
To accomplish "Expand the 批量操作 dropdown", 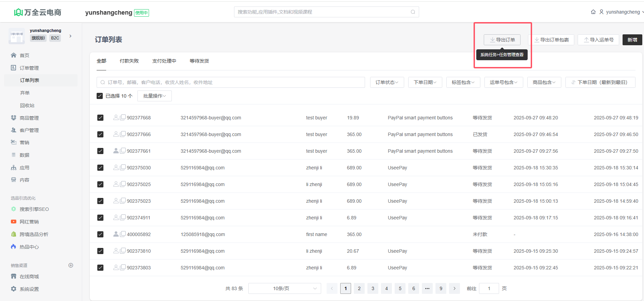I will (x=154, y=96).
